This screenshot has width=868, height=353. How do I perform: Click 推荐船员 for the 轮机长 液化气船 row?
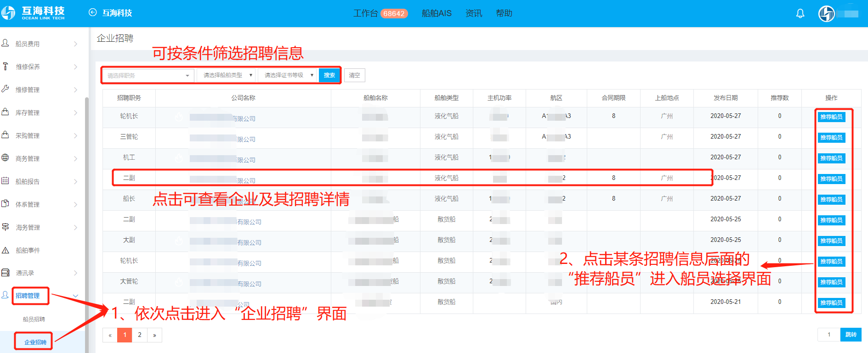pyautogui.click(x=831, y=117)
